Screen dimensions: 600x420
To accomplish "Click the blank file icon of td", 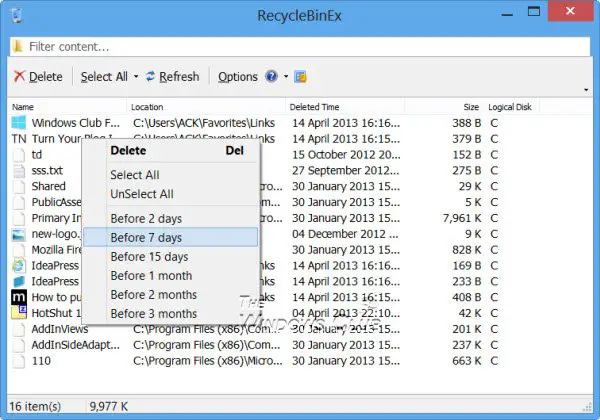I will [x=19, y=155].
